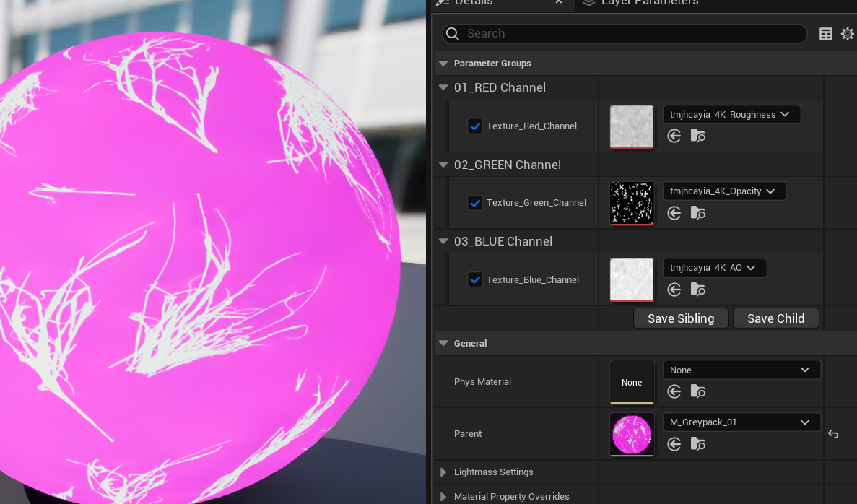
Task: Open tmjhcayia_4K_Roughness texture dropdown
Action: pos(732,114)
